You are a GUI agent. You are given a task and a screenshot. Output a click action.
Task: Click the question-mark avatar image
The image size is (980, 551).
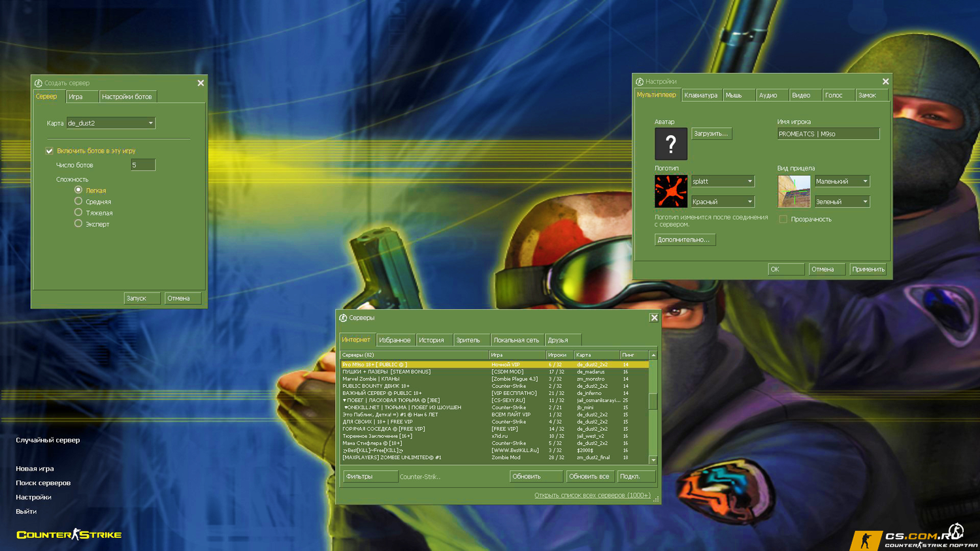671,144
